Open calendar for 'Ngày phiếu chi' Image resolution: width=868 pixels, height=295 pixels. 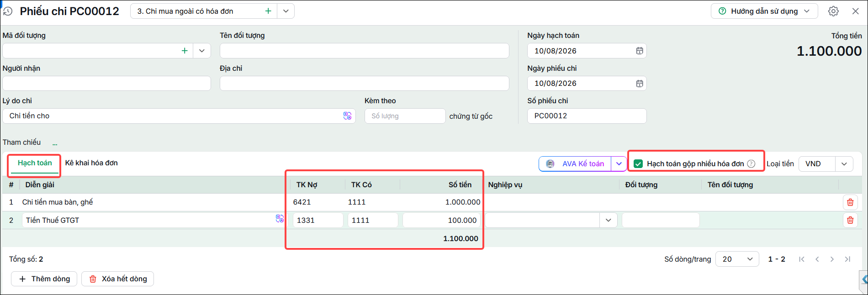(640, 83)
